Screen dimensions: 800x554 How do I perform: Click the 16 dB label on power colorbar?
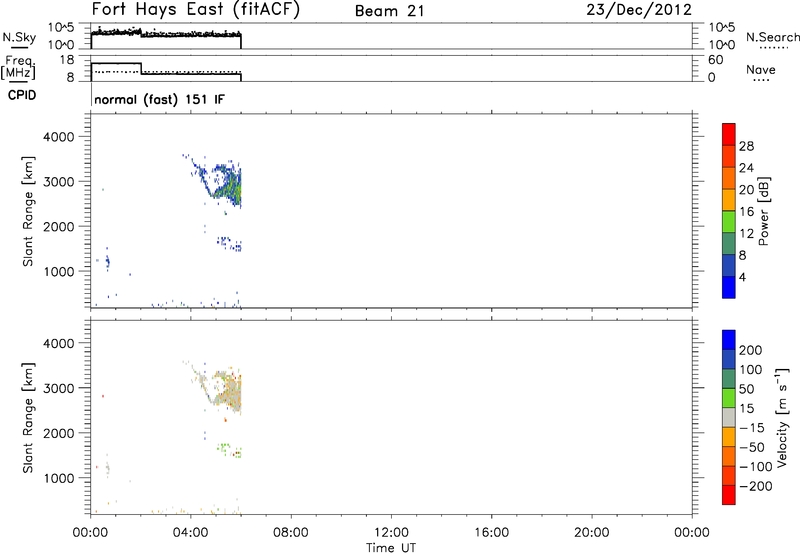pos(746,212)
